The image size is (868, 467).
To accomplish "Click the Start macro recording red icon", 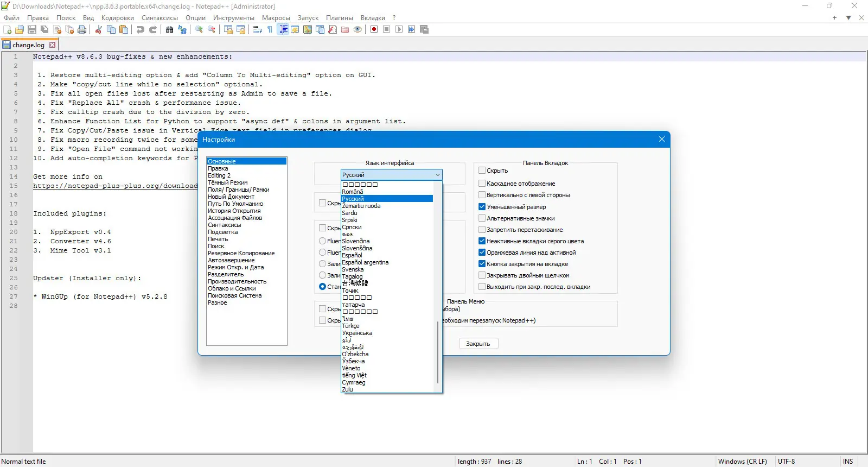I will point(374,29).
